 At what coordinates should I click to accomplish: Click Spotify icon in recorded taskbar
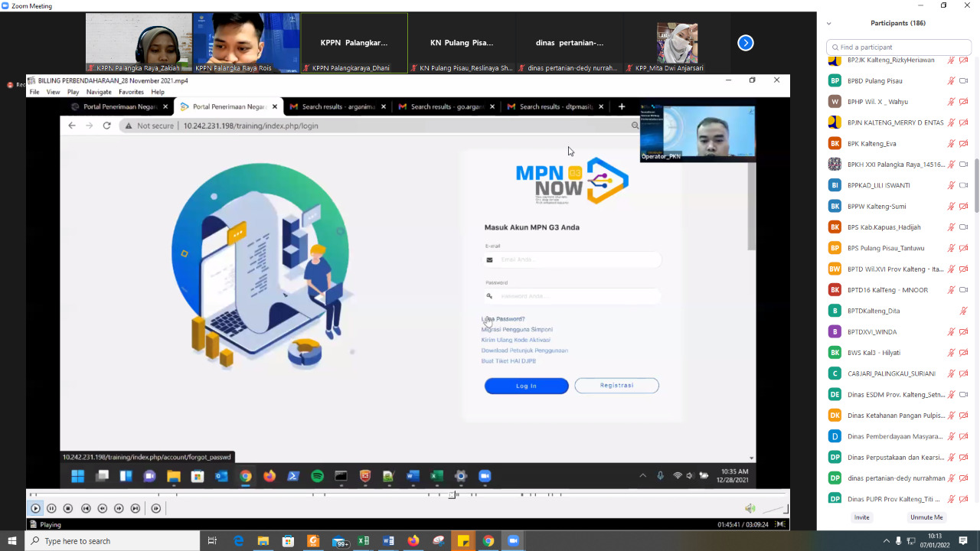pyautogui.click(x=317, y=476)
